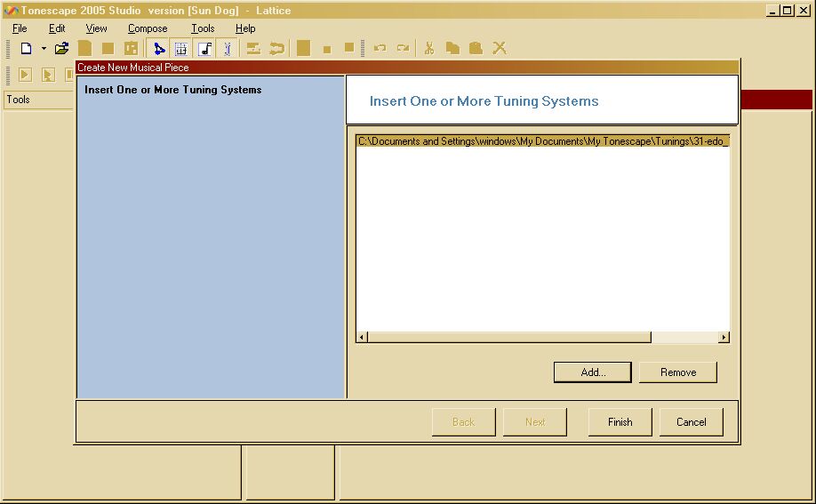The height and width of the screenshot is (504, 816).
Task: Click the Copy icon
Action: 452,48
